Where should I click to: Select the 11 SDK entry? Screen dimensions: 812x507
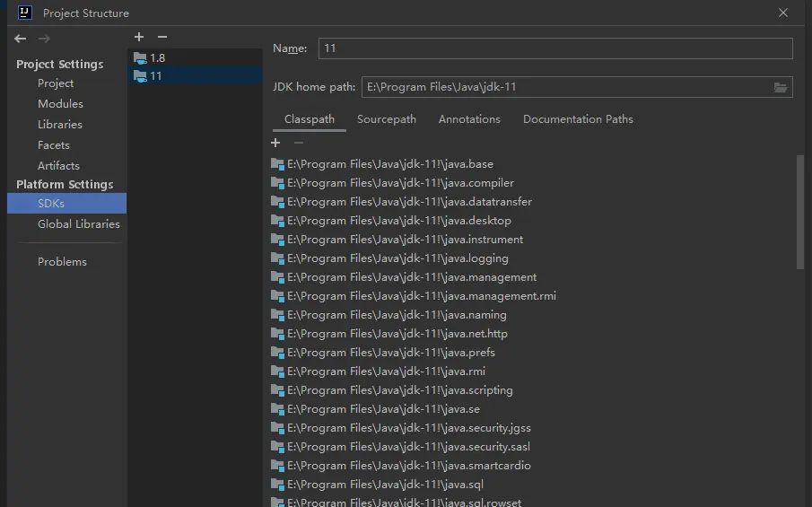[156, 76]
